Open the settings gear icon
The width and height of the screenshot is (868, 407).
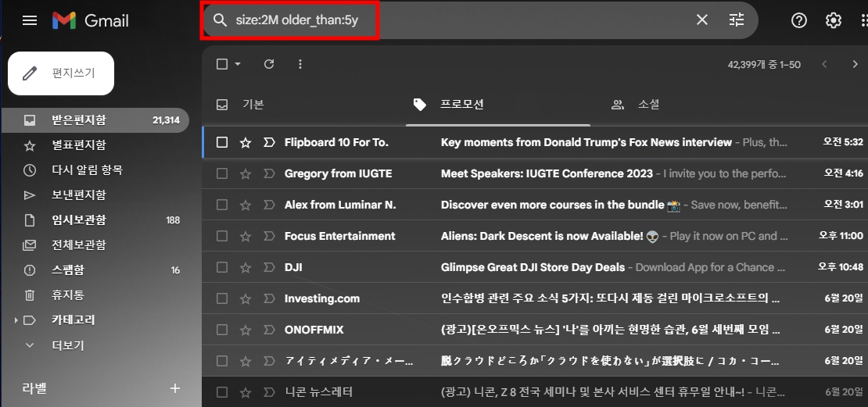833,20
